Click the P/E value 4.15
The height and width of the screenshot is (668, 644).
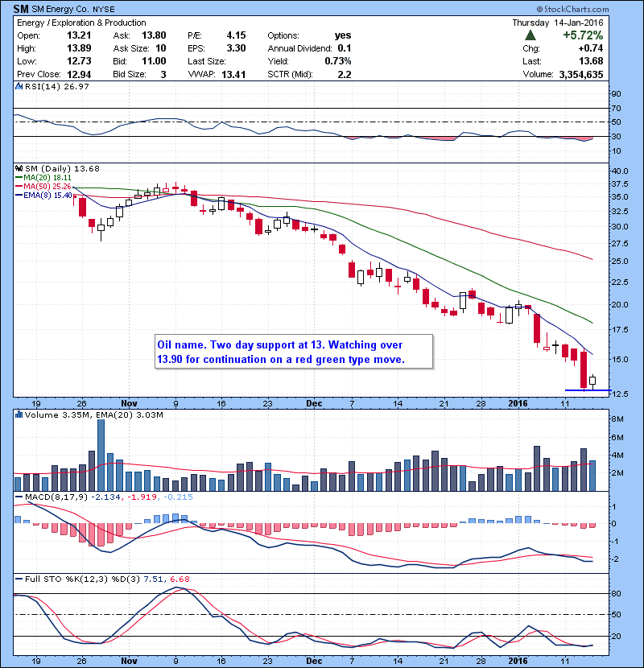[x=236, y=35]
